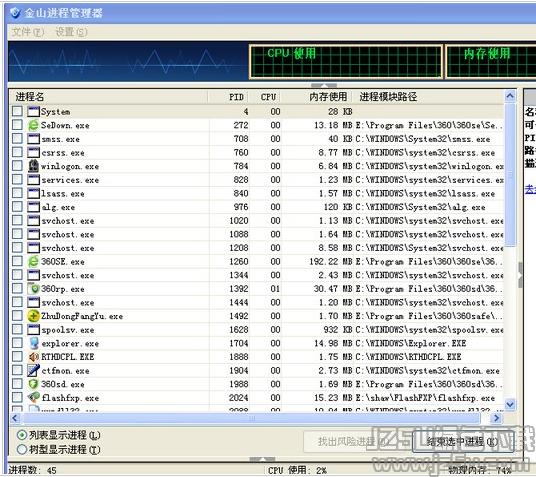
Task: Click the CPU 使用 graph
Action: [x=346, y=61]
